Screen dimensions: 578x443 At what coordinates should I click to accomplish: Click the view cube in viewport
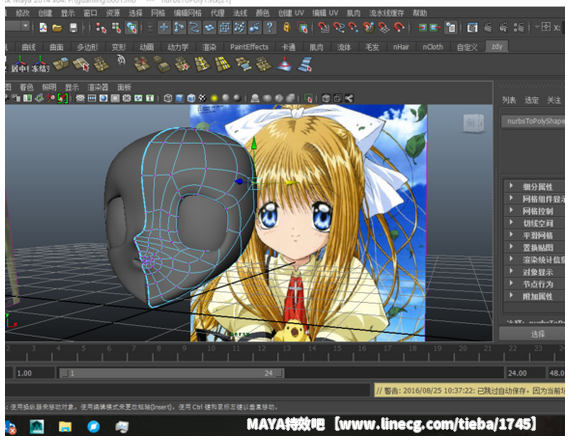coord(473,123)
